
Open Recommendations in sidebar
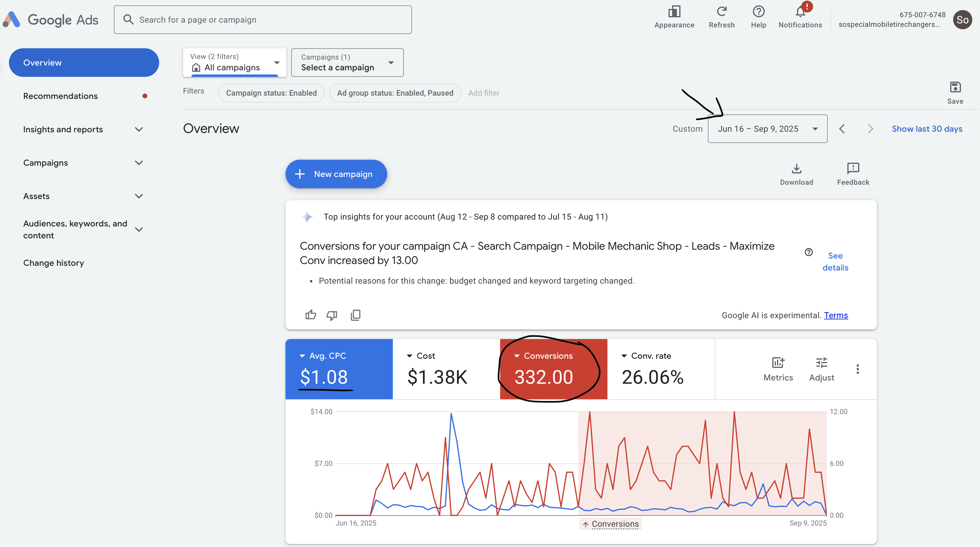(x=61, y=96)
